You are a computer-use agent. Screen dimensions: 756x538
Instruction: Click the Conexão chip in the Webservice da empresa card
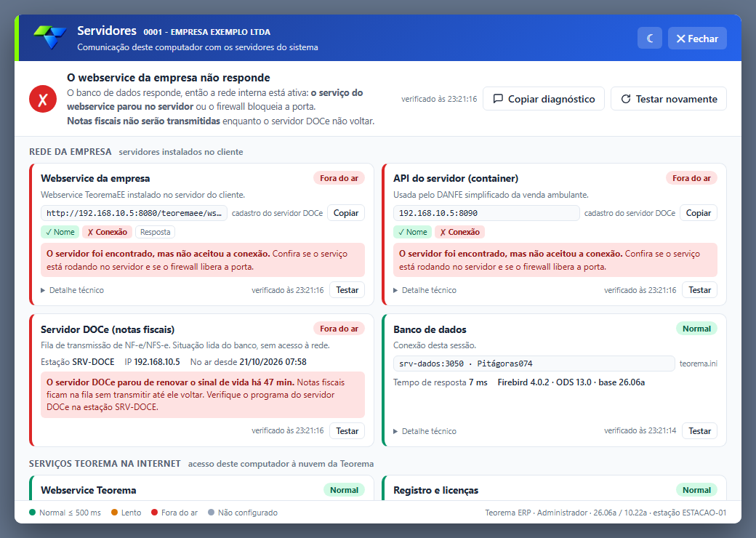point(107,232)
